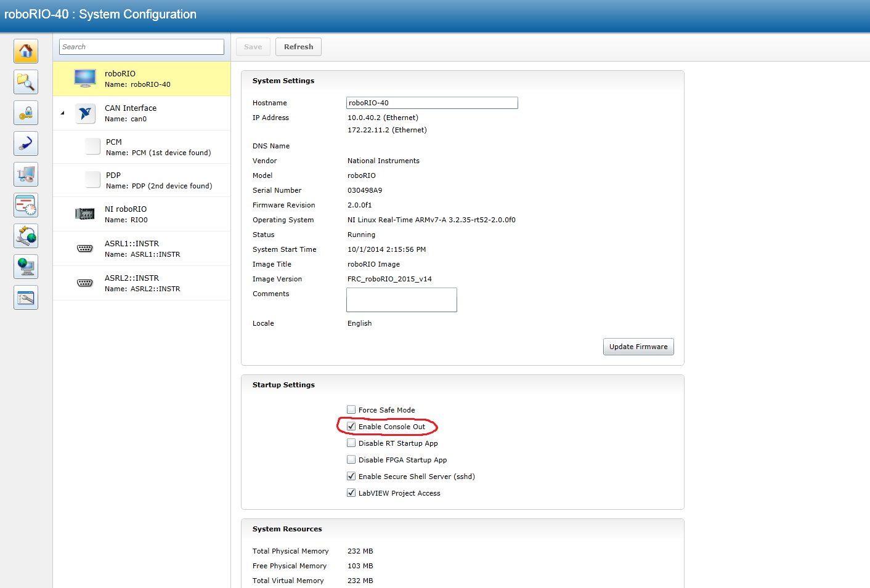Select the PCM (1st device found) entry
This screenshot has height=588, width=870.
[142, 147]
